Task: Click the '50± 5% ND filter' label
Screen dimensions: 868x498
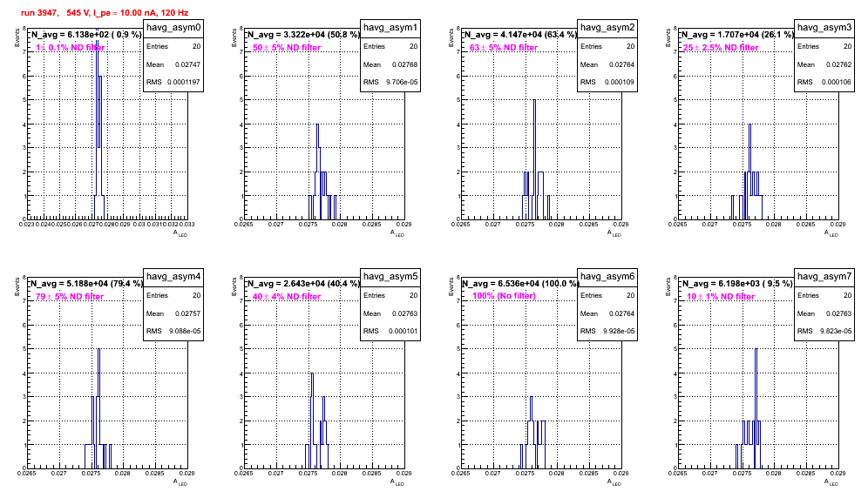Action: 287,48
